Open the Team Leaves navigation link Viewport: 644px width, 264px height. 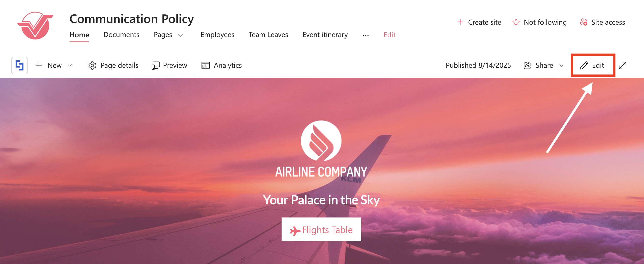pos(268,34)
